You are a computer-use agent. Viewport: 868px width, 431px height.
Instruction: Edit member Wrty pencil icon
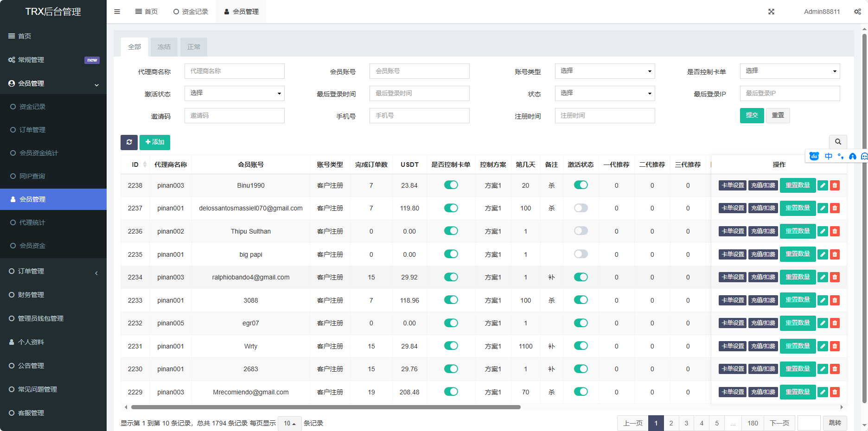click(x=823, y=346)
